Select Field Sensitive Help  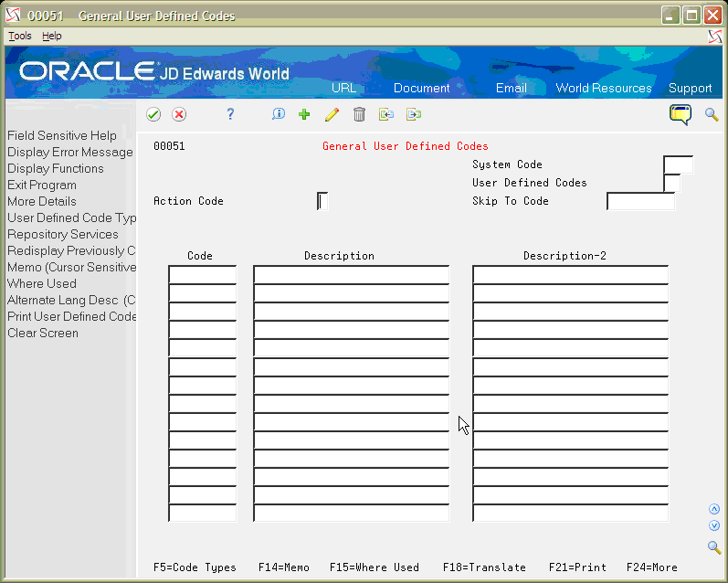[62, 135]
